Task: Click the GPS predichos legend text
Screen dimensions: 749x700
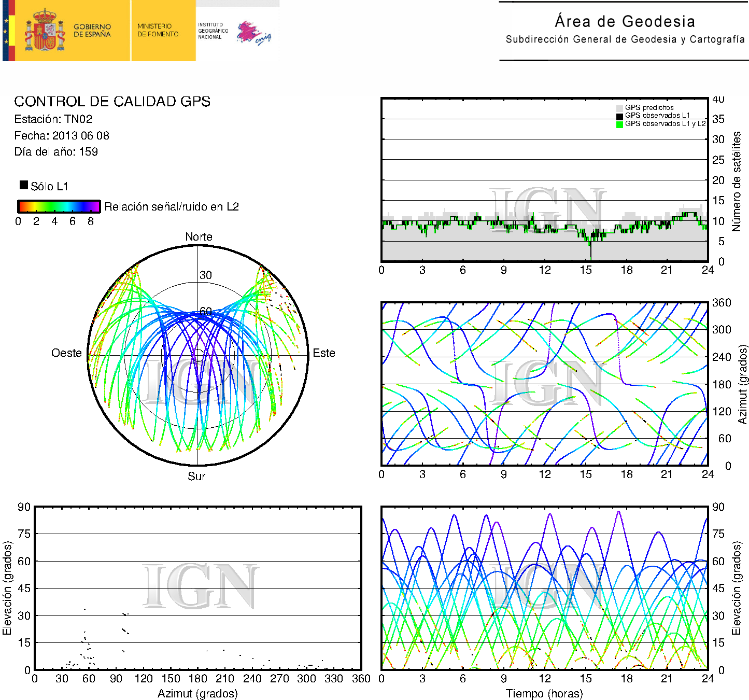Action: [649, 107]
